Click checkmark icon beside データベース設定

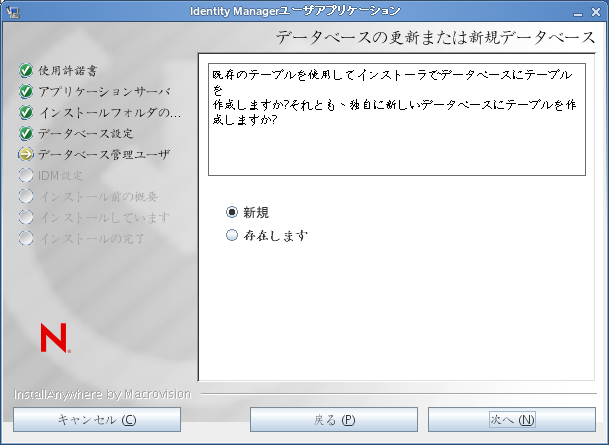pyautogui.click(x=26, y=133)
